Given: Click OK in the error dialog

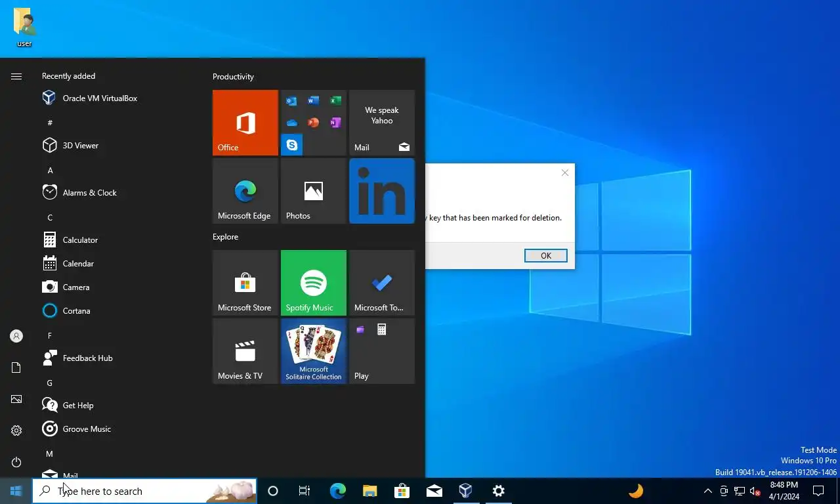Looking at the screenshot, I should [546, 256].
